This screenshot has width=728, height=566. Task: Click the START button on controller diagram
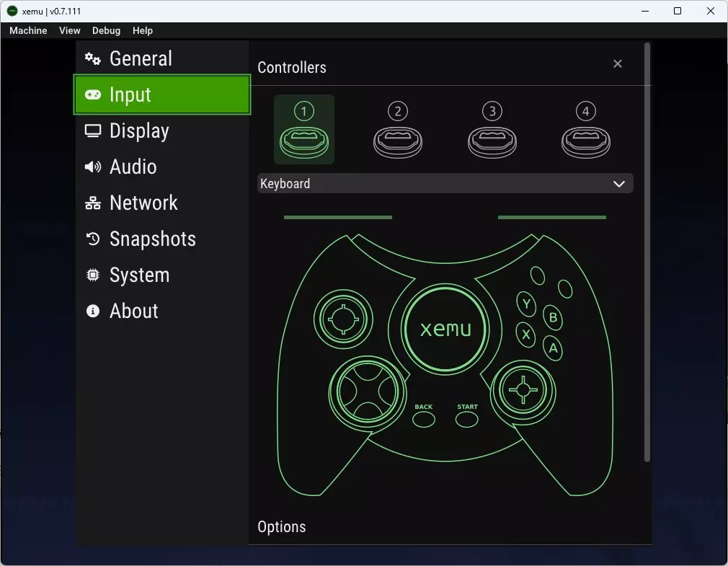[466, 420]
